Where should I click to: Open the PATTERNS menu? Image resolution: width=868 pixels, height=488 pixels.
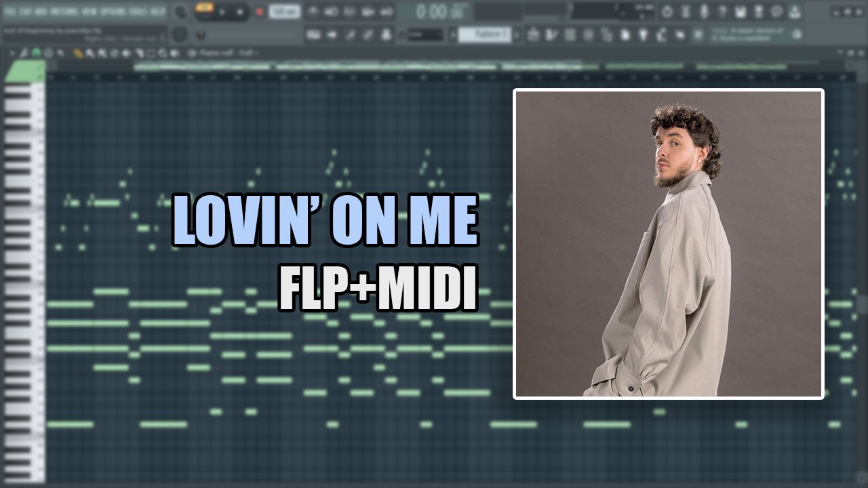tap(64, 12)
